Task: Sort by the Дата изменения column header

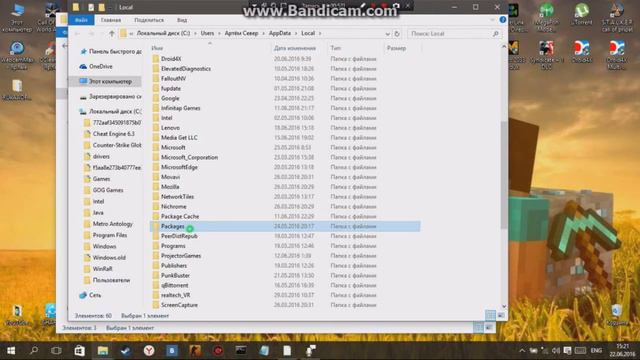Action: pyautogui.click(x=295, y=48)
